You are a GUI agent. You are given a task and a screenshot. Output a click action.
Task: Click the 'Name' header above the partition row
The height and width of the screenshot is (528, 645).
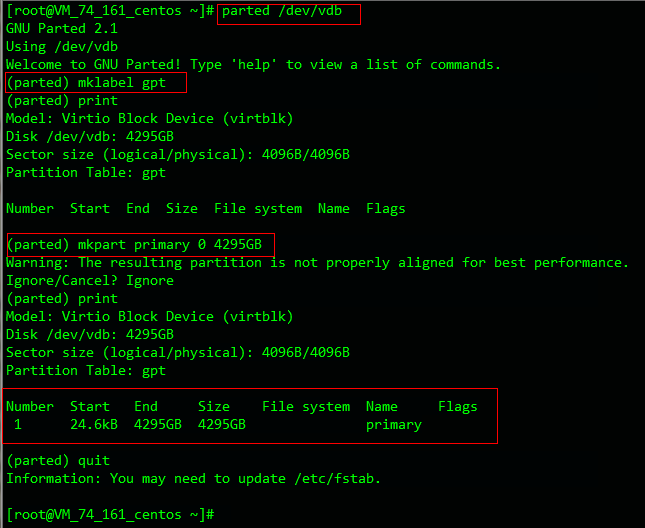[382, 407]
